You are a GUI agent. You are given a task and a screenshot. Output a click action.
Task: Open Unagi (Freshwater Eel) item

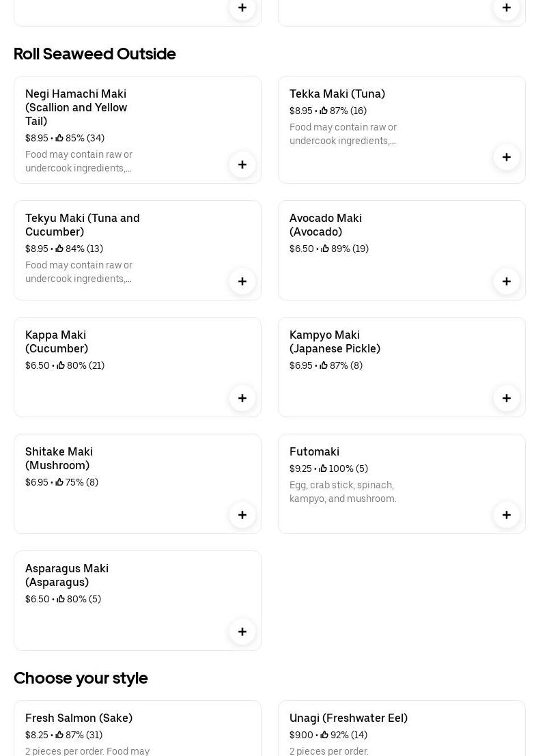pyautogui.click(x=348, y=718)
